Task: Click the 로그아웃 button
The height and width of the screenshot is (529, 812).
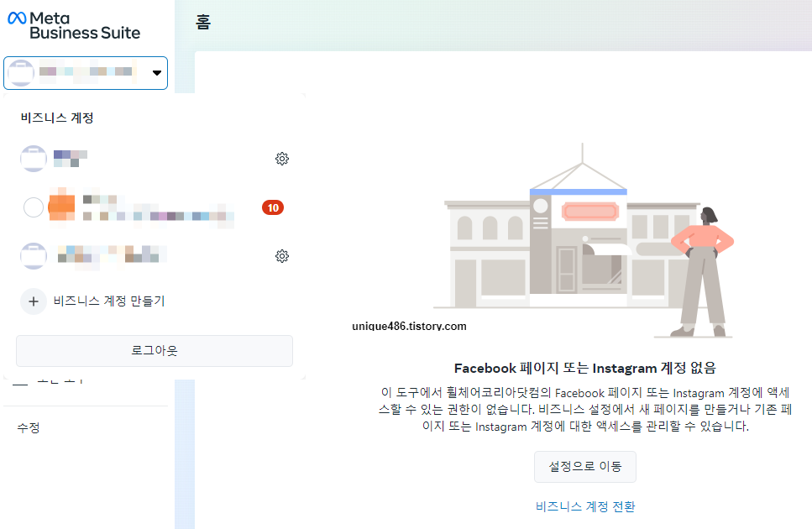Action: [x=155, y=351]
